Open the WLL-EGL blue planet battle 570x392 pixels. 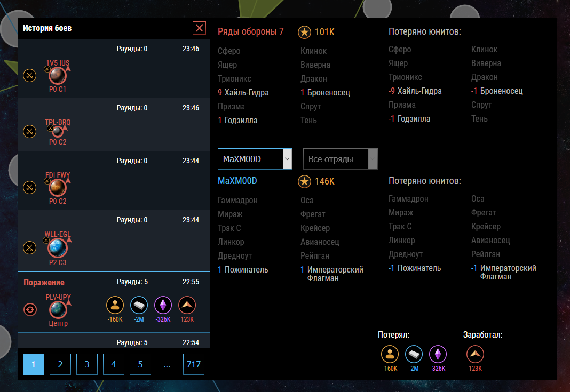click(57, 247)
